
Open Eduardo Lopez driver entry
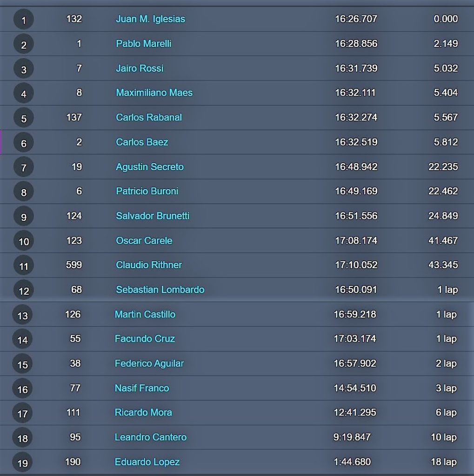point(147,462)
